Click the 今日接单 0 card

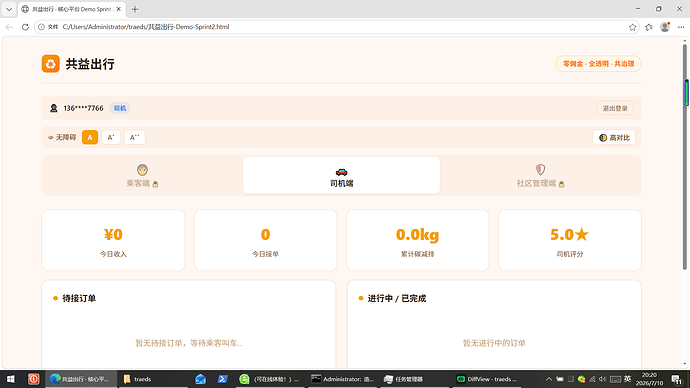pyautogui.click(x=265, y=240)
